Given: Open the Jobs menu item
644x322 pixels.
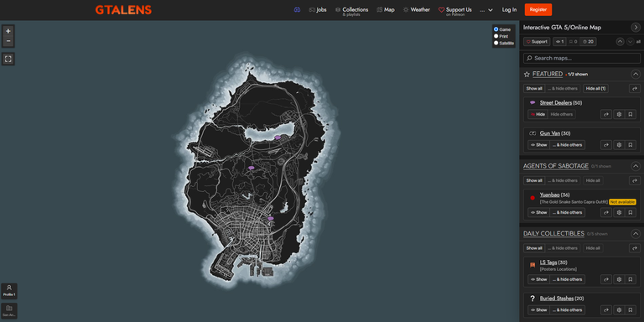Looking at the screenshot, I should pyautogui.click(x=318, y=10).
